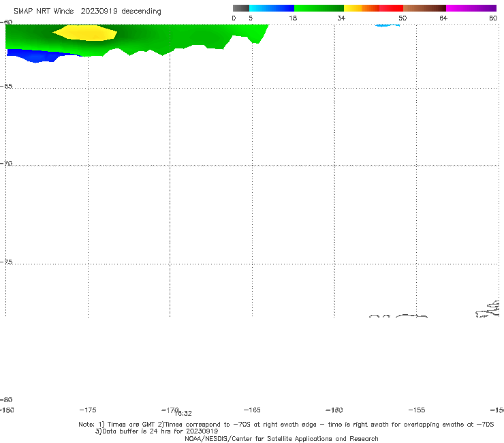This screenshot has width=504, height=443.
Task: Click the longitude label '-155'
Action: click(417, 410)
